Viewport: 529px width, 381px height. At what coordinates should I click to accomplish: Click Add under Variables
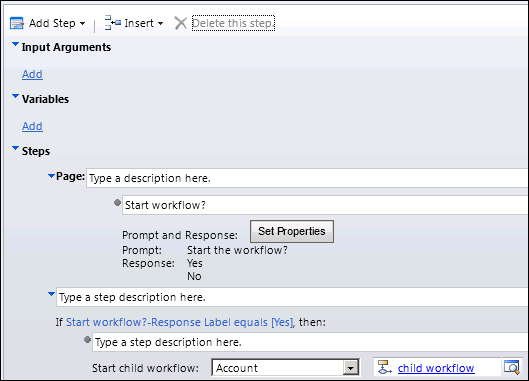32,126
